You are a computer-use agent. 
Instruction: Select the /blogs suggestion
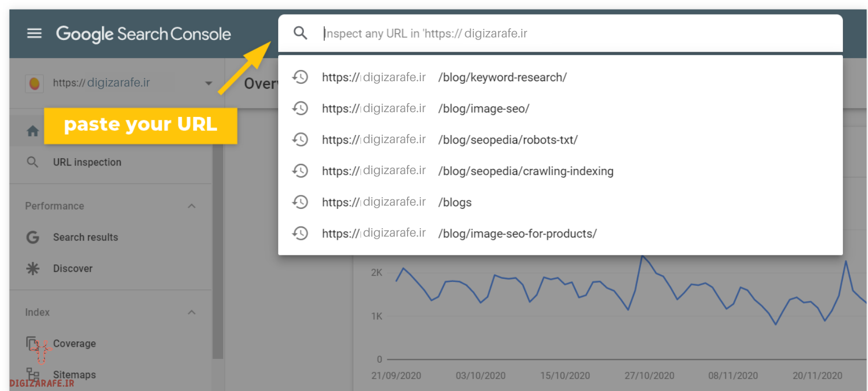click(560, 202)
